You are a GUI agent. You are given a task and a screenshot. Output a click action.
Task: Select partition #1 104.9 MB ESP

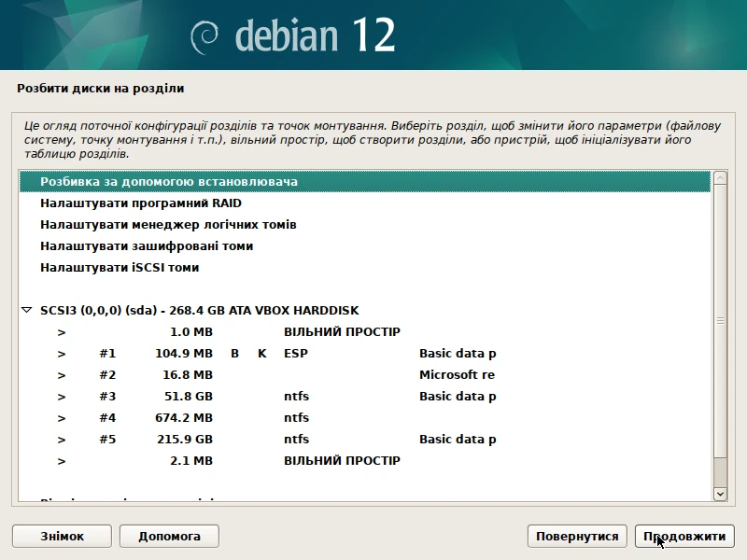[x=365, y=354]
